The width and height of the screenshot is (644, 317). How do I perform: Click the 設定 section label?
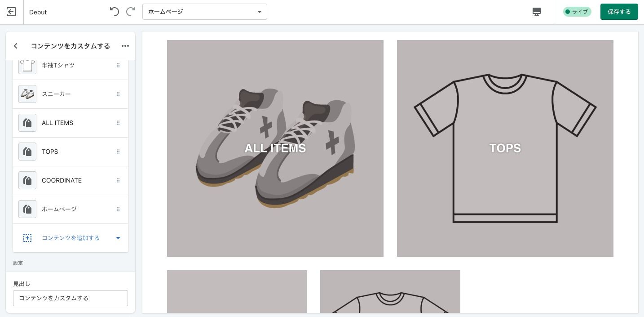(x=18, y=263)
